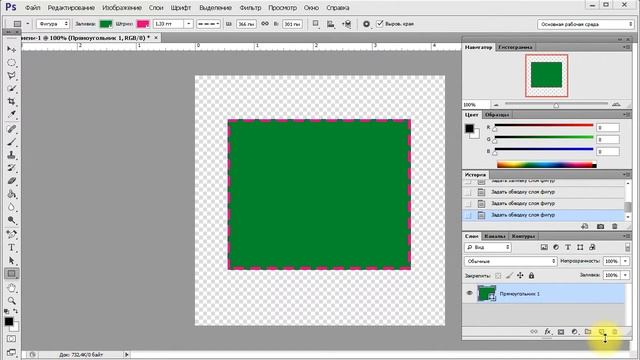Toggle the align edges checkbox
Viewport: 640px width, 360px height.
[380, 24]
